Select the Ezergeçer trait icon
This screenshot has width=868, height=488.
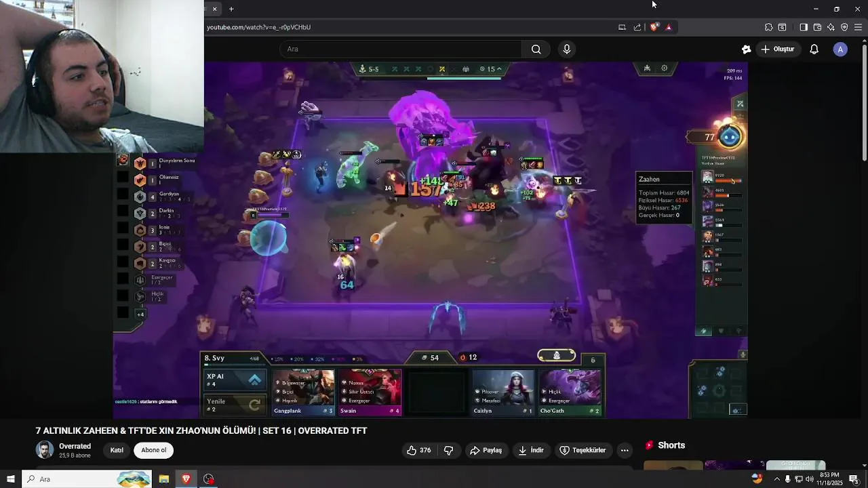(140, 280)
